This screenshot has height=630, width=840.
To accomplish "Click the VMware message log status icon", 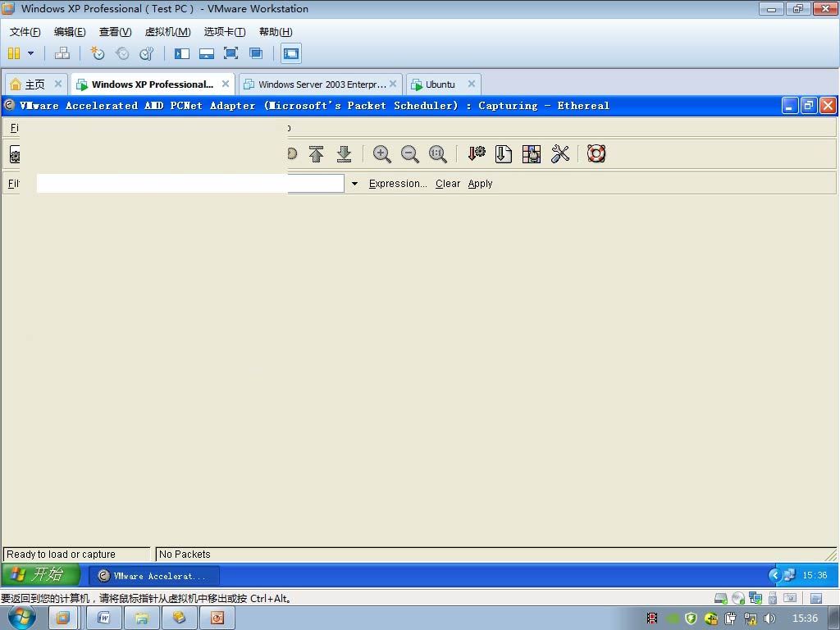I will (x=816, y=598).
